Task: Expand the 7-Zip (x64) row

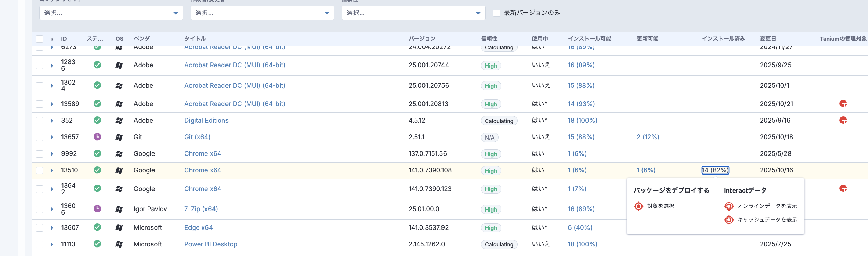Action: (52, 209)
